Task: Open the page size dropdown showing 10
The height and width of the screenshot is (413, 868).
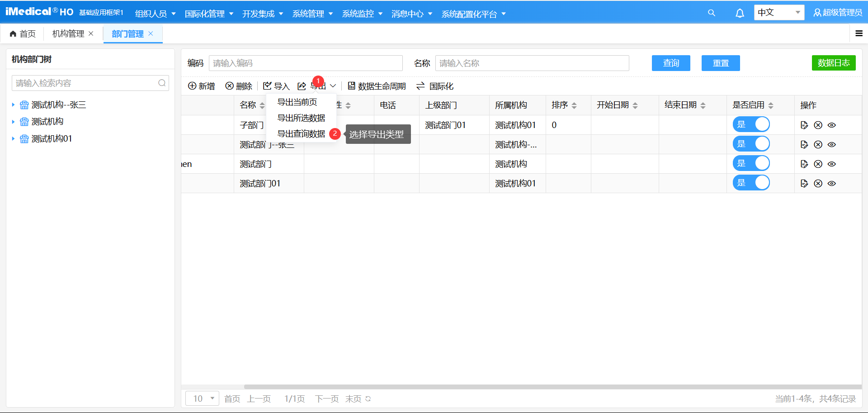Action: pyautogui.click(x=202, y=399)
